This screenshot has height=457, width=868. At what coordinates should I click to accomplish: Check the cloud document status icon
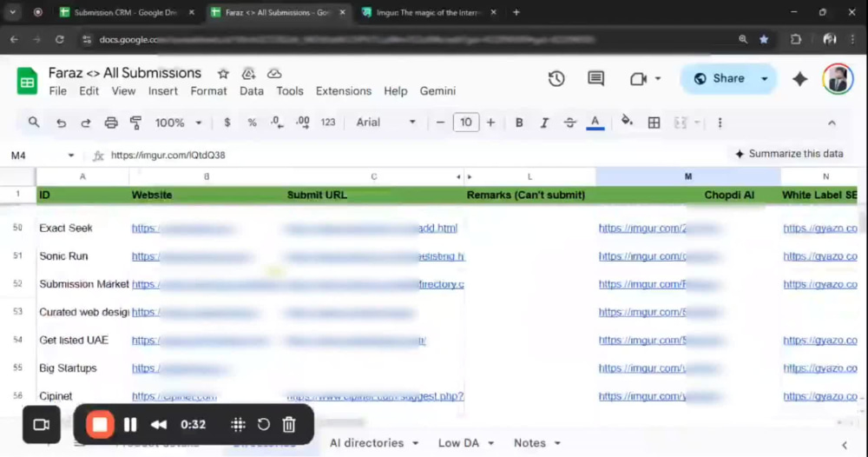coord(274,74)
